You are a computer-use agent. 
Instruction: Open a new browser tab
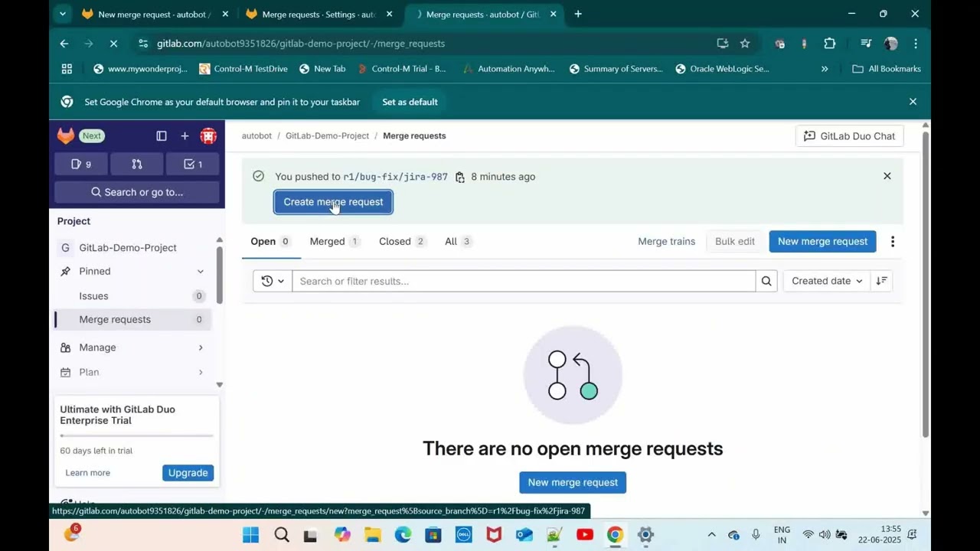[578, 14]
